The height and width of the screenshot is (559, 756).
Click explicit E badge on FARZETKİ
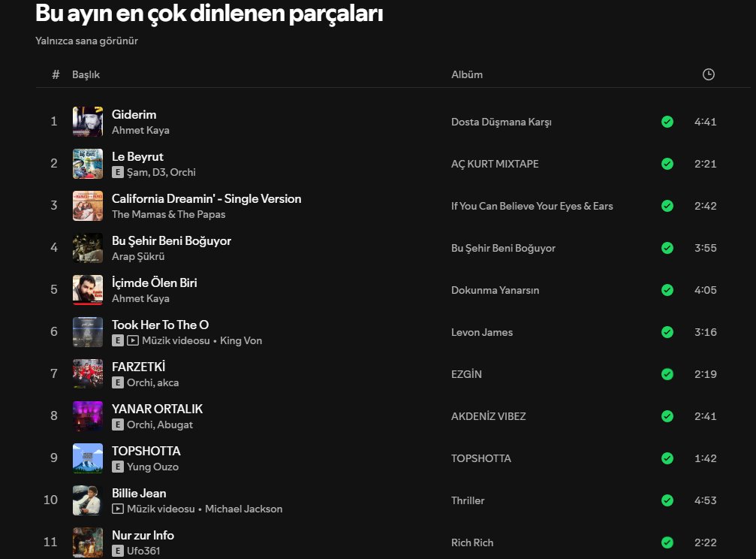(x=118, y=382)
